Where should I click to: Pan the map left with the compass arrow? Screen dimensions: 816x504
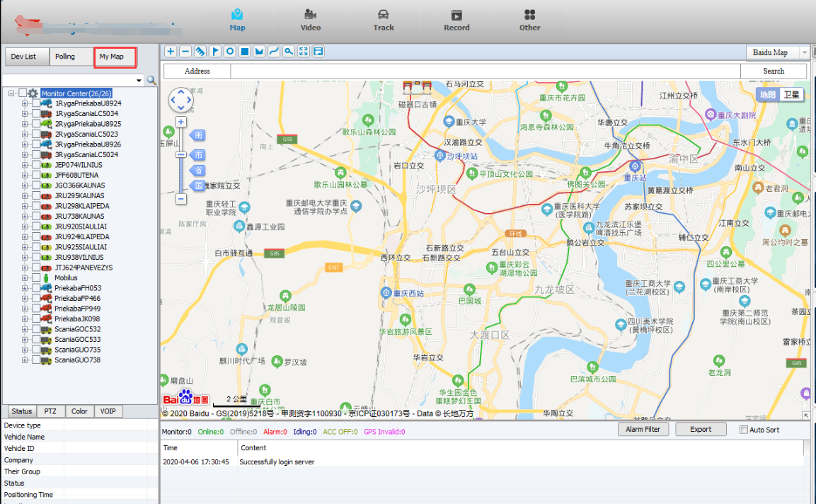[173, 100]
